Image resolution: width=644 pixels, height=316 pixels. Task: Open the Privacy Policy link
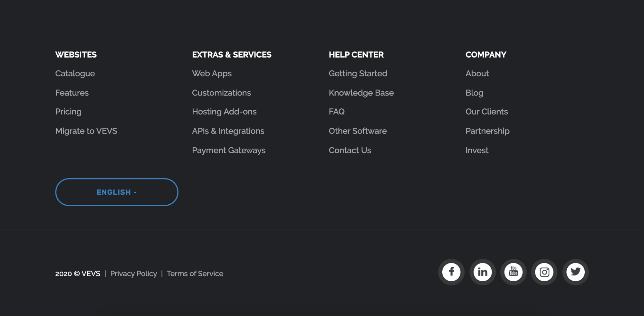point(134,274)
